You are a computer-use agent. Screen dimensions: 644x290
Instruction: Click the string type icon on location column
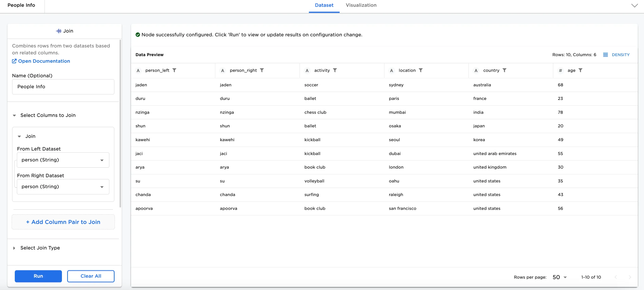point(392,70)
